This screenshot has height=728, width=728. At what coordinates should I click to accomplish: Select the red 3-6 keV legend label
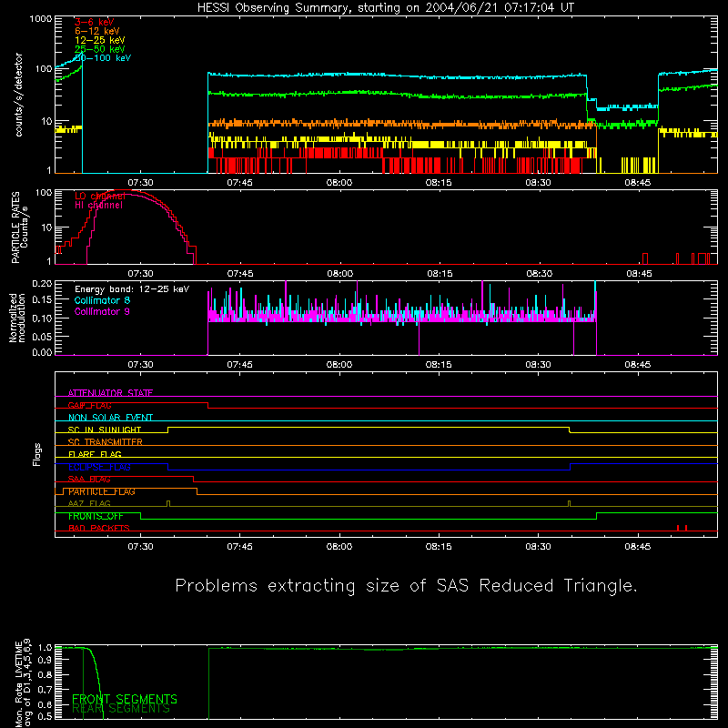(95, 22)
